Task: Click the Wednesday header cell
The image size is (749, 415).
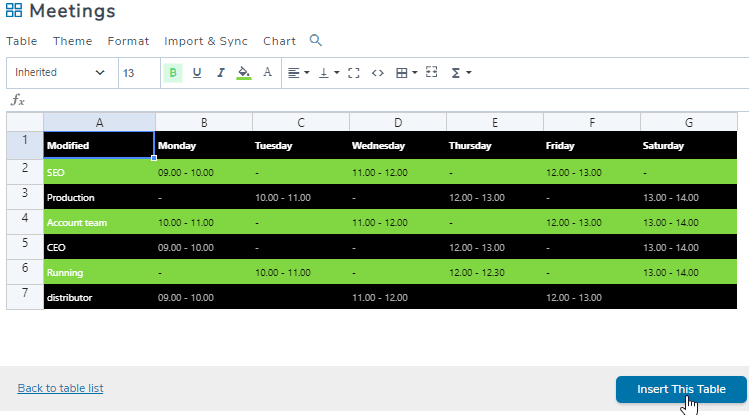Action: click(x=398, y=145)
